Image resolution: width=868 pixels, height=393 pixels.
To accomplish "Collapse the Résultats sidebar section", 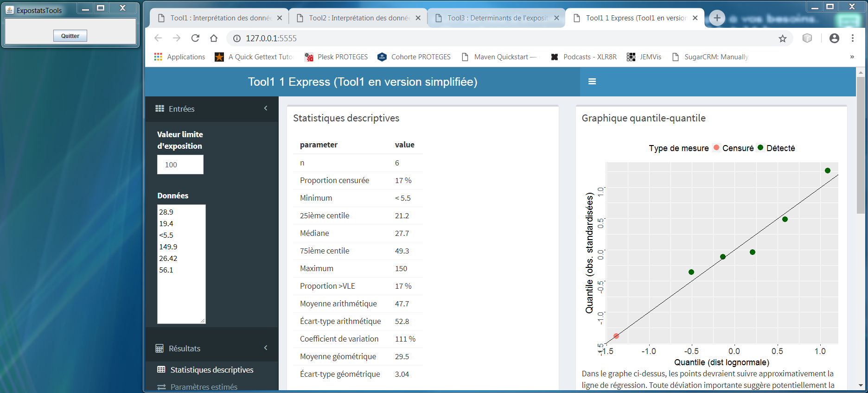I will (266, 348).
